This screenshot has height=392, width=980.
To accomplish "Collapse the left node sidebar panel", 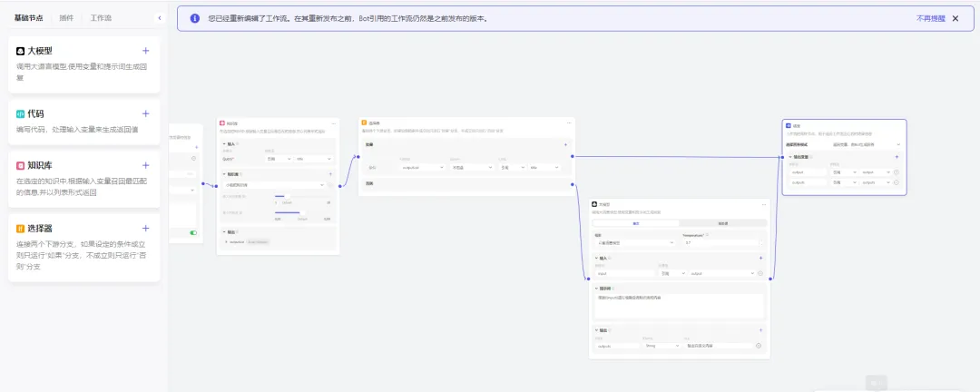I will coord(160,17).
